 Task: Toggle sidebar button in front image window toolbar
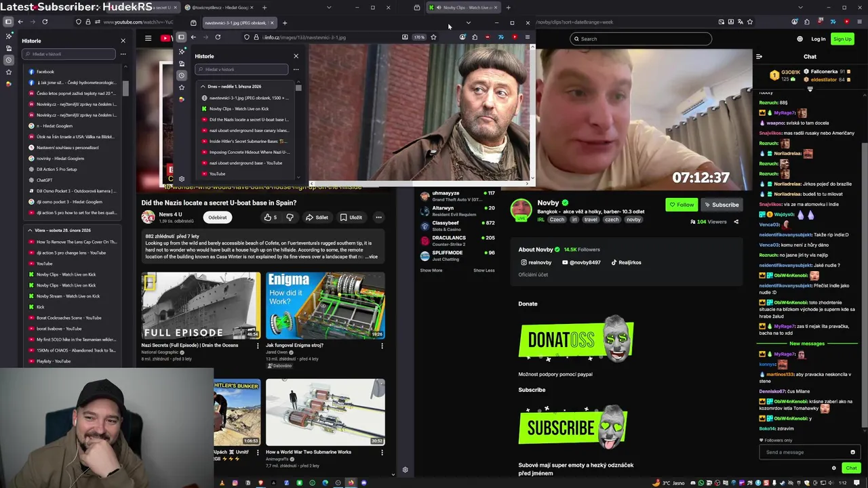tap(182, 37)
